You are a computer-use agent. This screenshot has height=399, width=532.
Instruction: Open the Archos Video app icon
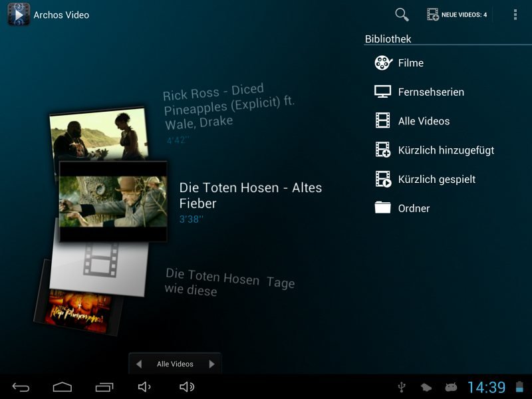tap(19, 15)
